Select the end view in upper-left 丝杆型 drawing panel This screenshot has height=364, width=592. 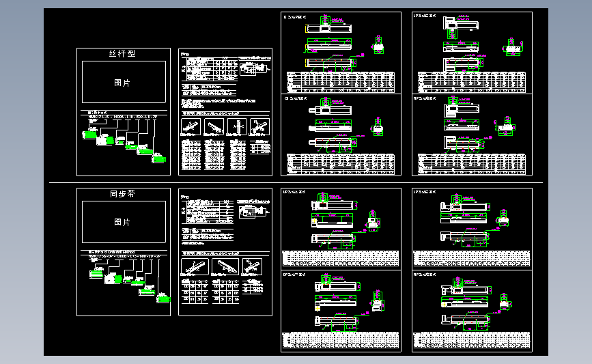[x=378, y=45]
